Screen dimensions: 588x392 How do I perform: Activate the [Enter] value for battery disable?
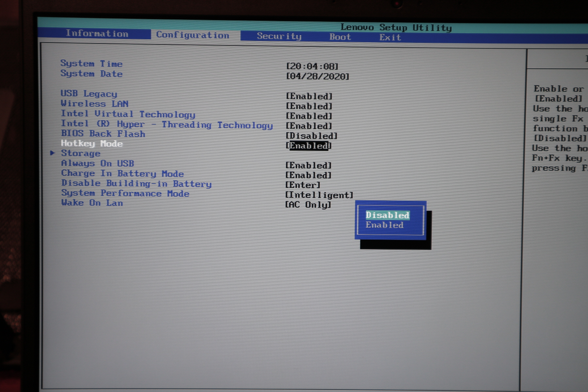point(303,185)
